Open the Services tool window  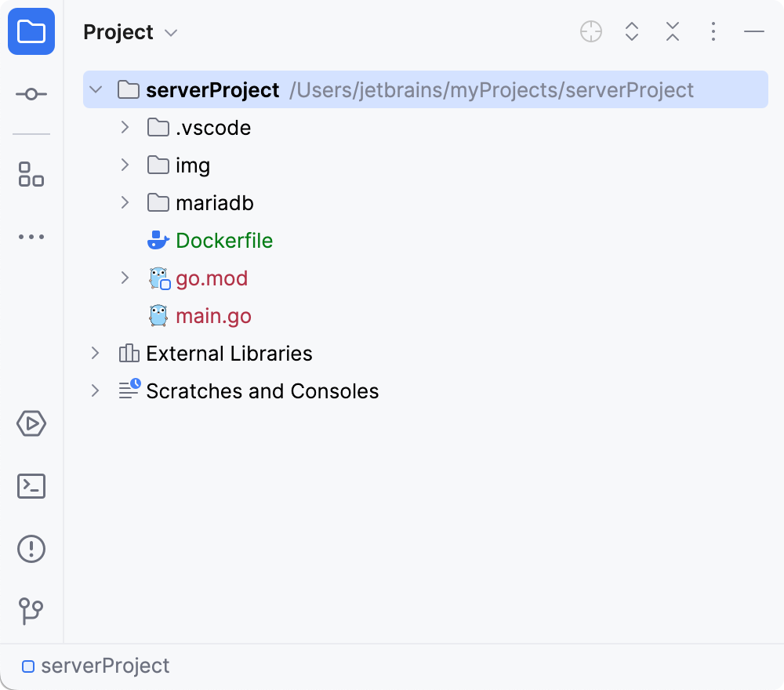pos(31,424)
